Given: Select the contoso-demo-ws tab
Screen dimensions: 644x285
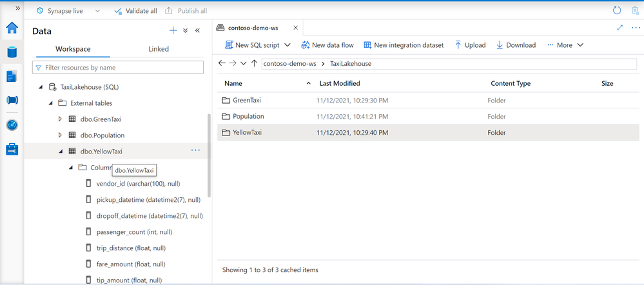Looking at the screenshot, I should point(253,28).
